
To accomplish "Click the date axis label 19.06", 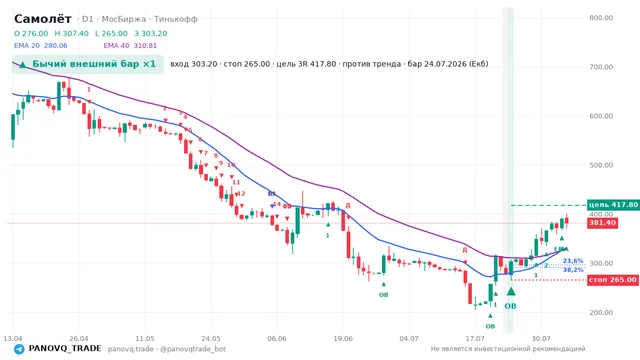I will pyautogui.click(x=343, y=339).
